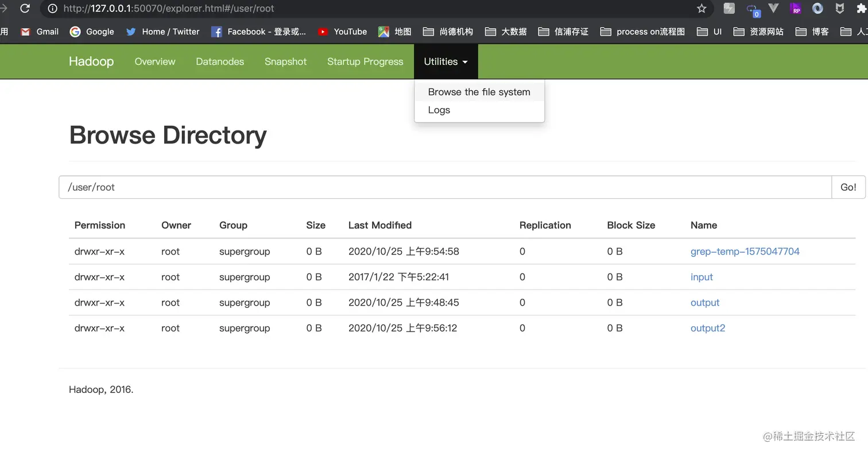Screen dimensions: 868x455
Task: Open the puzzle-piece extensions menu
Action: click(862, 9)
